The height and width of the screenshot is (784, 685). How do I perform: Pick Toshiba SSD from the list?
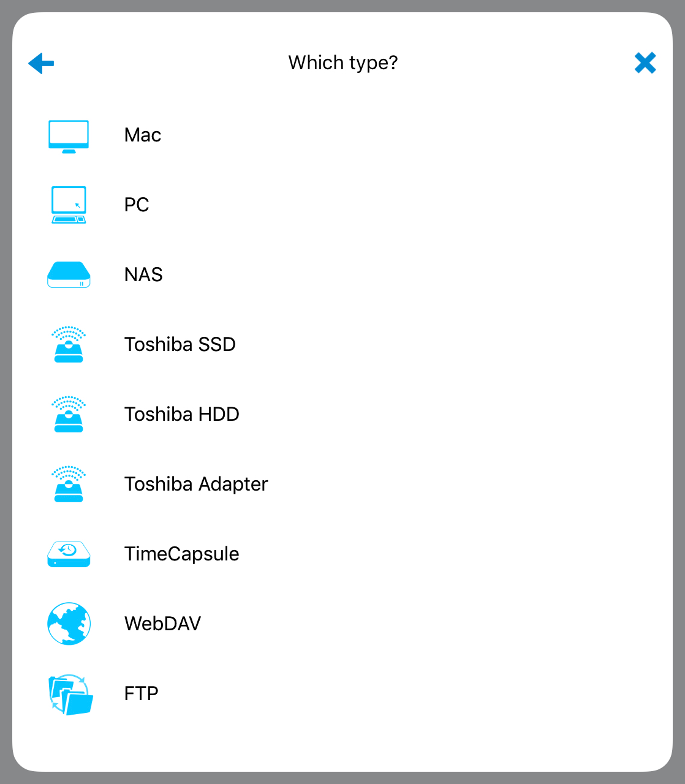coord(180,345)
